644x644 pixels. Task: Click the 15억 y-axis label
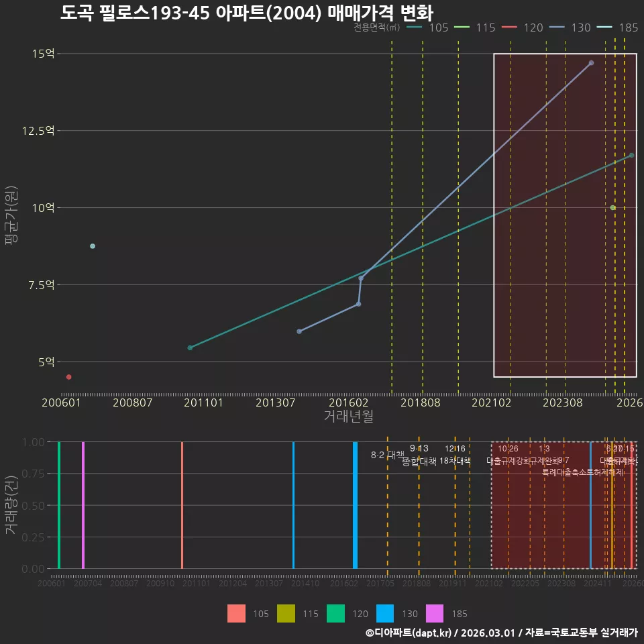coord(43,54)
